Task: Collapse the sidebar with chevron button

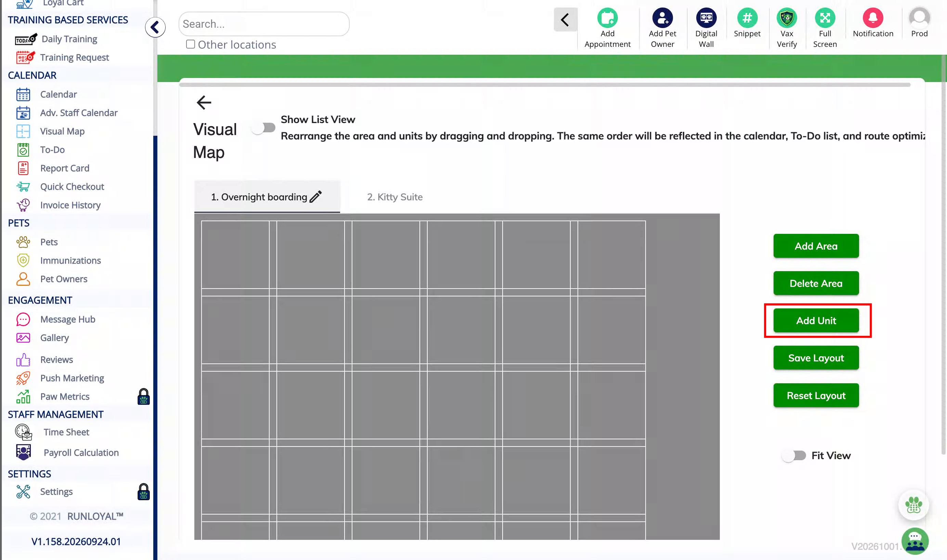Action: 155,27
